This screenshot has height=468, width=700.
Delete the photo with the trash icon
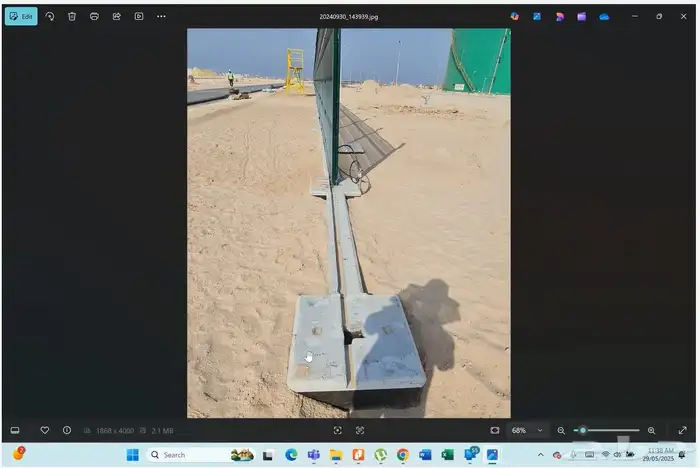pyautogui.click(x=72, y=16)
